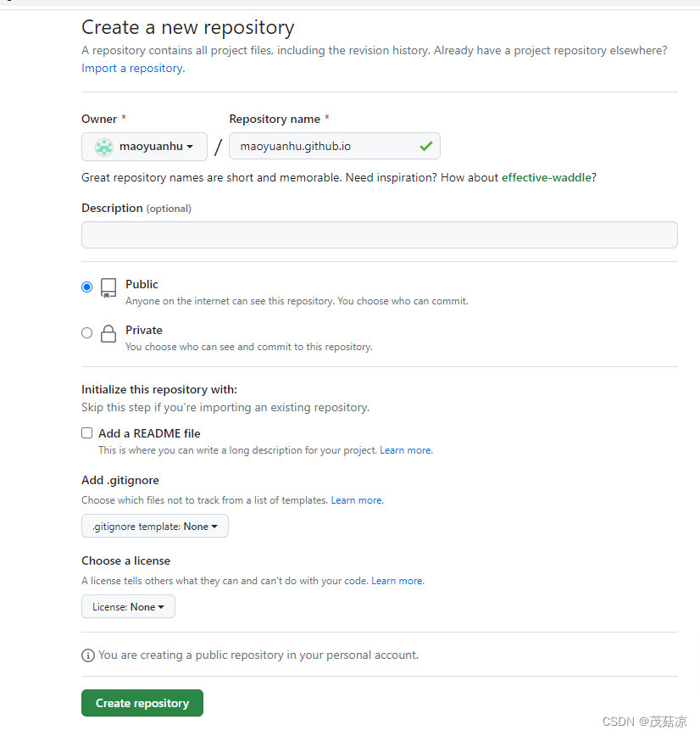Screen dimensions: 700x736
Task: Select the Private repository radio button
Action: [86, 332]
